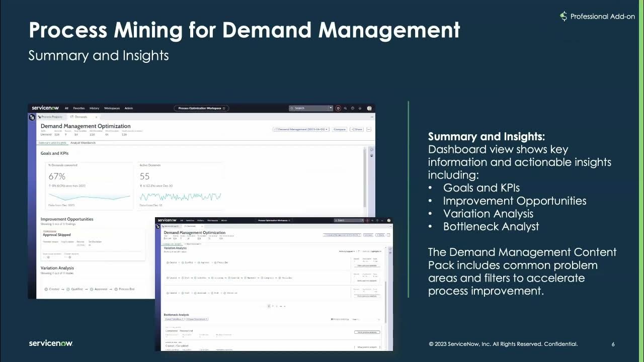Click View in process analysis for Process End bottleneck
The width and height of the screenshot is (644, 362).
(367, 332)
